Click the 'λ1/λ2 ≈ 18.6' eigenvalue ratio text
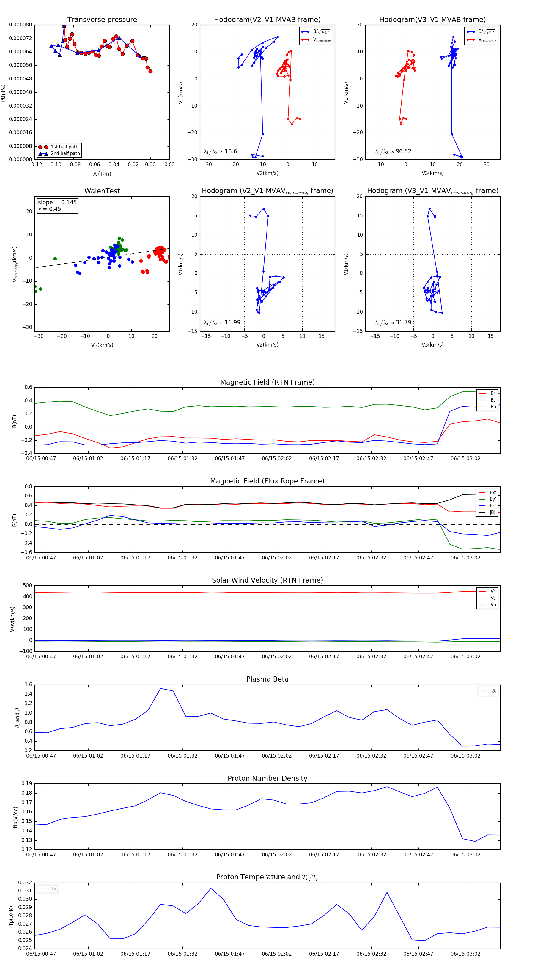Screen dimensions: 535x980 pos(220,151)
